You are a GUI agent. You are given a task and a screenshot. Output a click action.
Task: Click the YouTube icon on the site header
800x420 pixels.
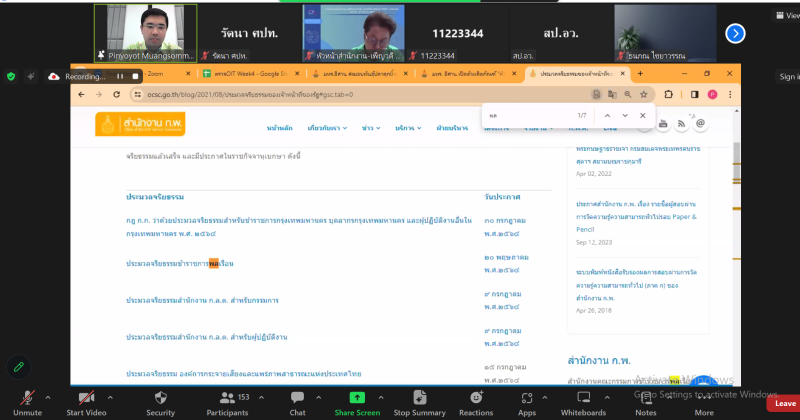coord(663,123)
